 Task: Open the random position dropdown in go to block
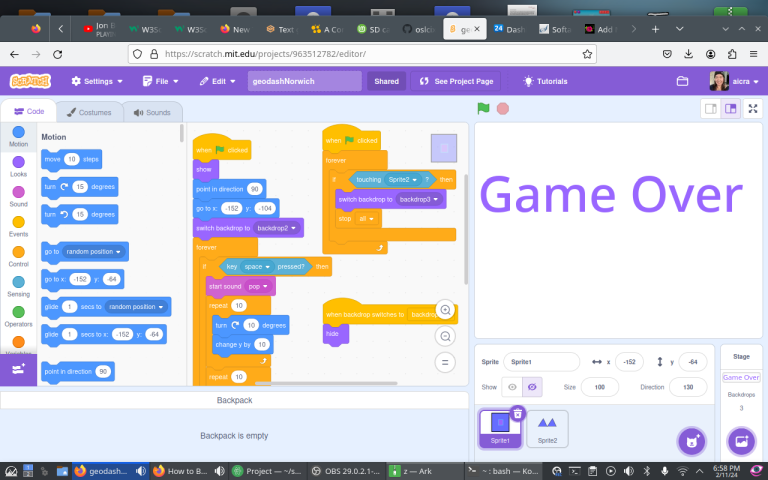[x=93, y=251]
